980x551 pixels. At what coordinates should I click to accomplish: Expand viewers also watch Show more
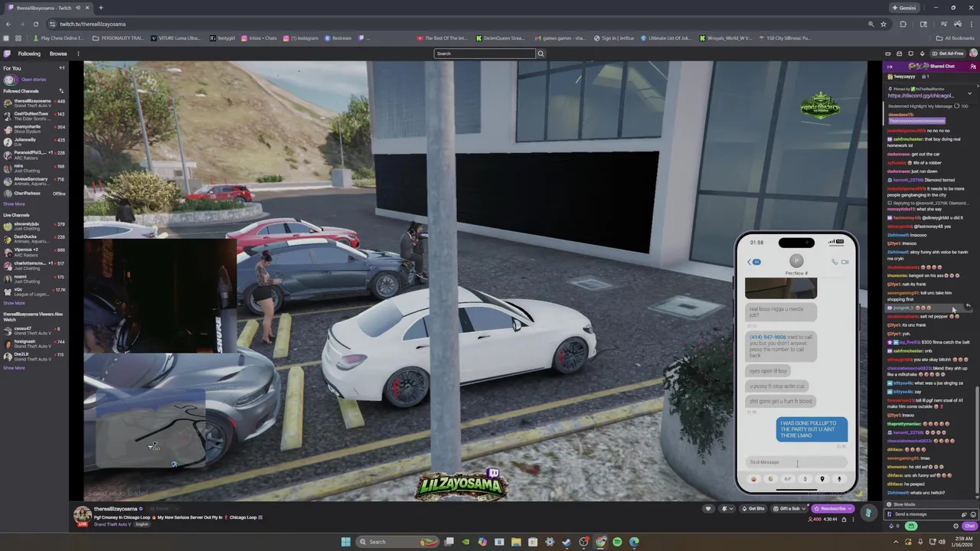(x=14, y=368)
